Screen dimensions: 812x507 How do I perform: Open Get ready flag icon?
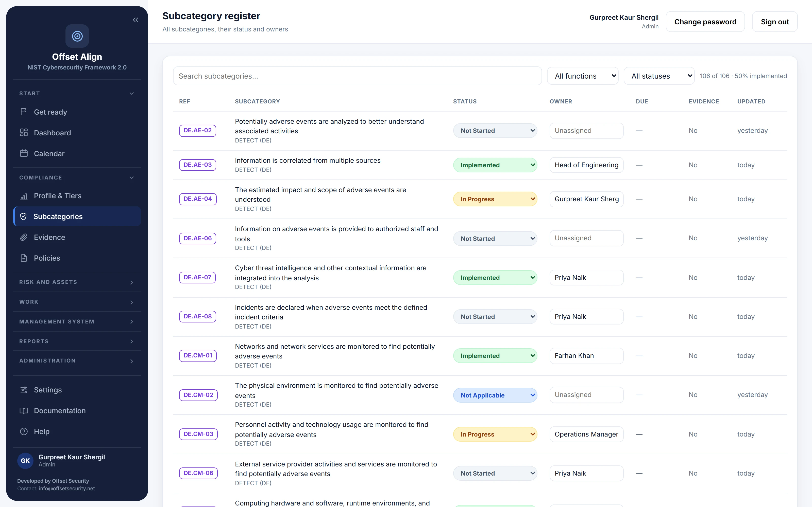coord(24,112)
